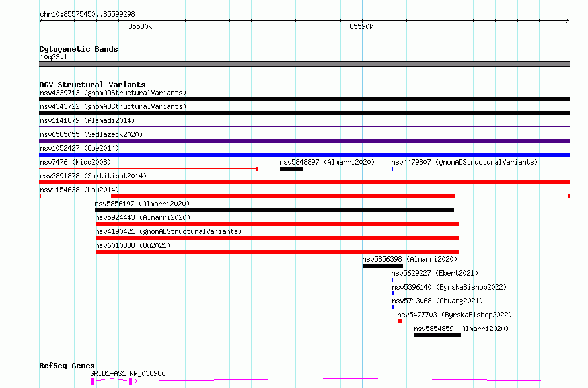Viewport: 588px width, 388px height.
Task: Click the nsv6585055 (Sedlazeck2020) label
Action: point(91,134)
